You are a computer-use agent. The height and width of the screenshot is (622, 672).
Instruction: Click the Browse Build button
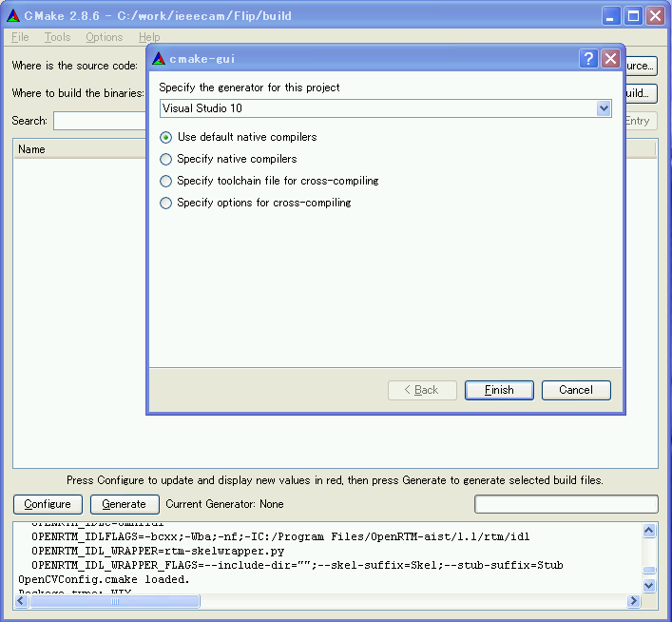coord(642,93)
